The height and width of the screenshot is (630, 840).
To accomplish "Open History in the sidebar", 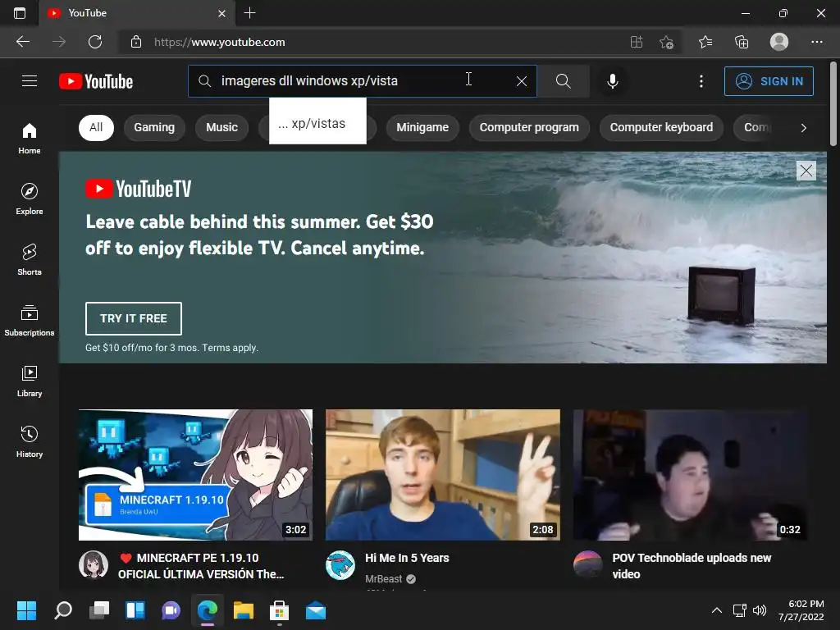I will coord(30,442).
